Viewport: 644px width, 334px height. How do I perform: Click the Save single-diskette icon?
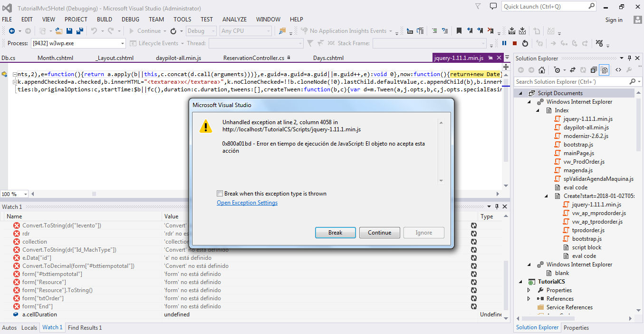pos(69,31)
